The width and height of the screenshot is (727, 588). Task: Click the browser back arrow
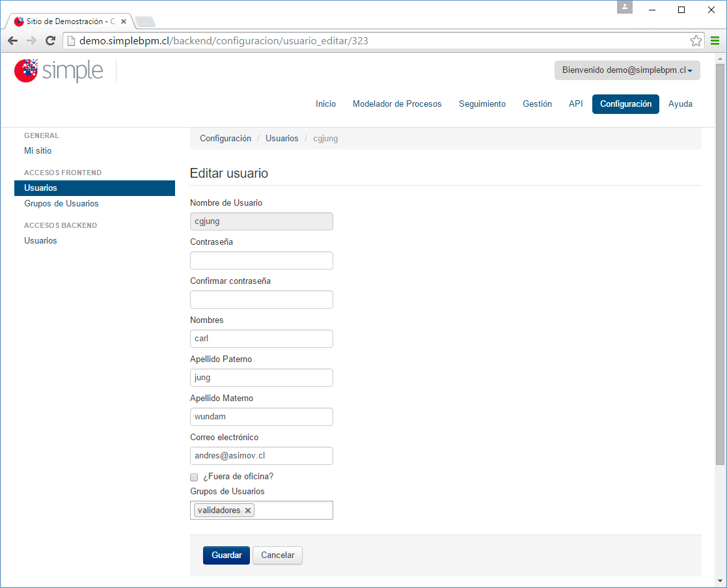[12, 40]
